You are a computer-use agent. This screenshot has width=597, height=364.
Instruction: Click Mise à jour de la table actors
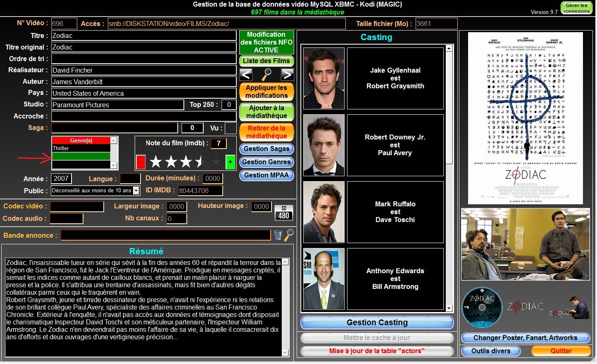coord(377,351)
